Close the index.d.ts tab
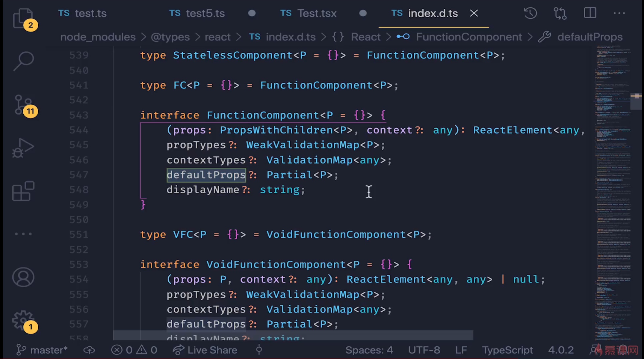The width and height of the screenshot is (644, 359). pos(474,13)
